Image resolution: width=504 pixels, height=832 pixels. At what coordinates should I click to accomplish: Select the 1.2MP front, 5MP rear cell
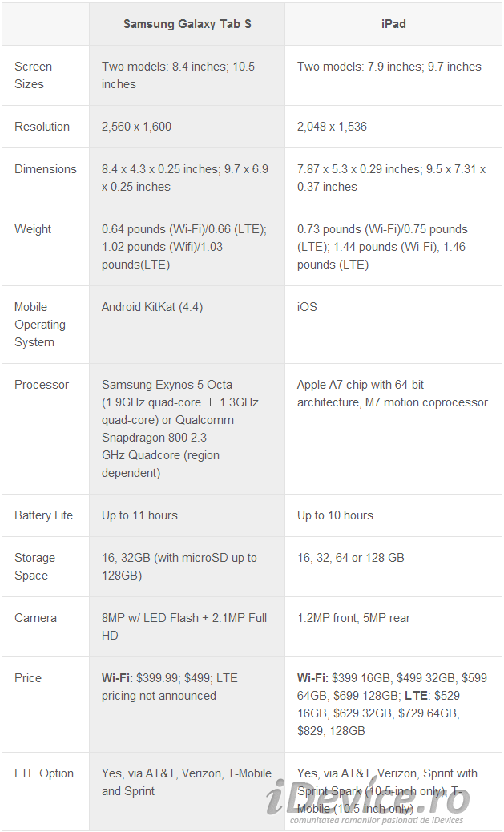[353, 618]
